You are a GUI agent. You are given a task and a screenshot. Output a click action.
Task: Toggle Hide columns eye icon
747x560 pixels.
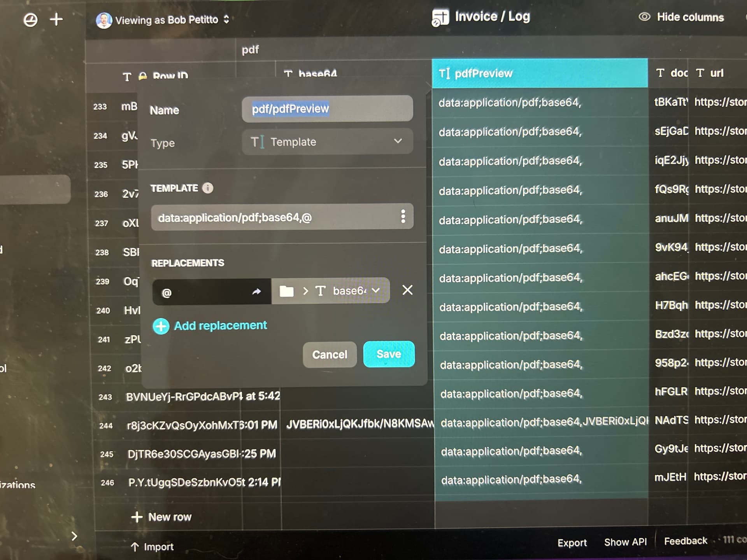click(644, 17)
